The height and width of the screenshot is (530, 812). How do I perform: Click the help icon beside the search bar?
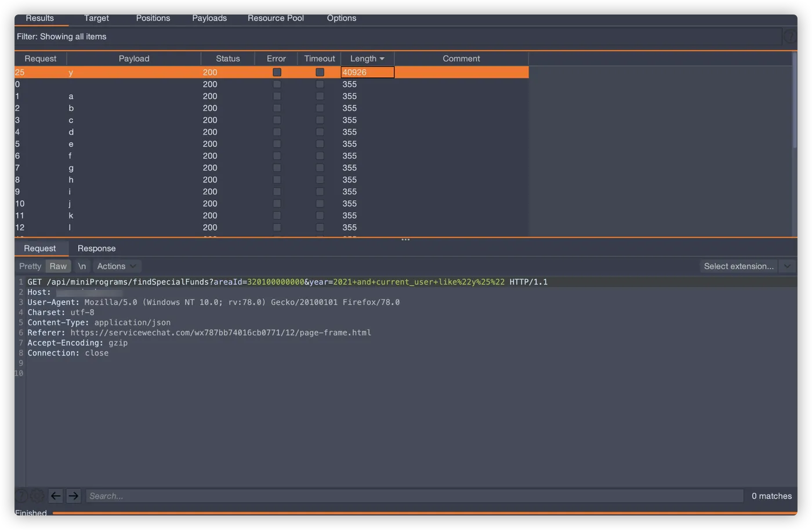pyautogui.click(x=21, y=496)
